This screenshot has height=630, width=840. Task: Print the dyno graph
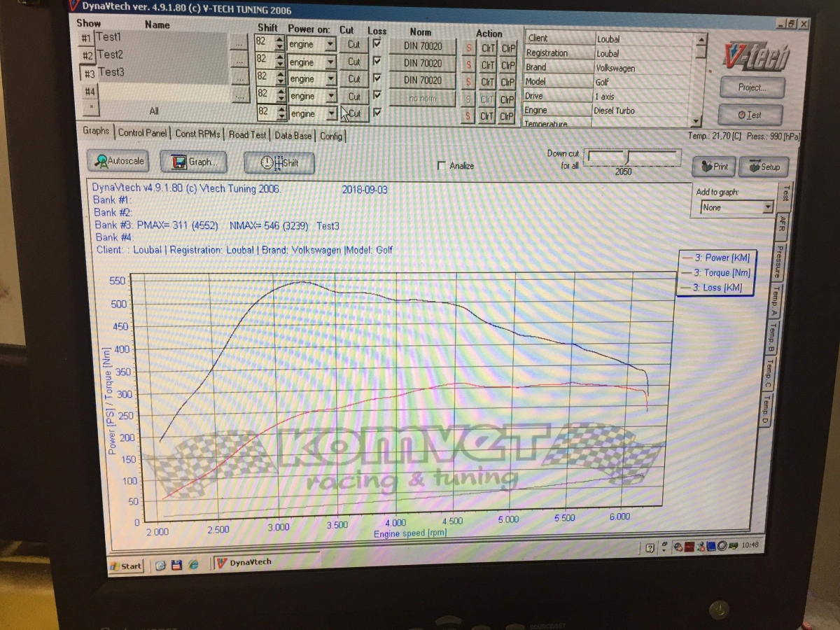point(714,167)
